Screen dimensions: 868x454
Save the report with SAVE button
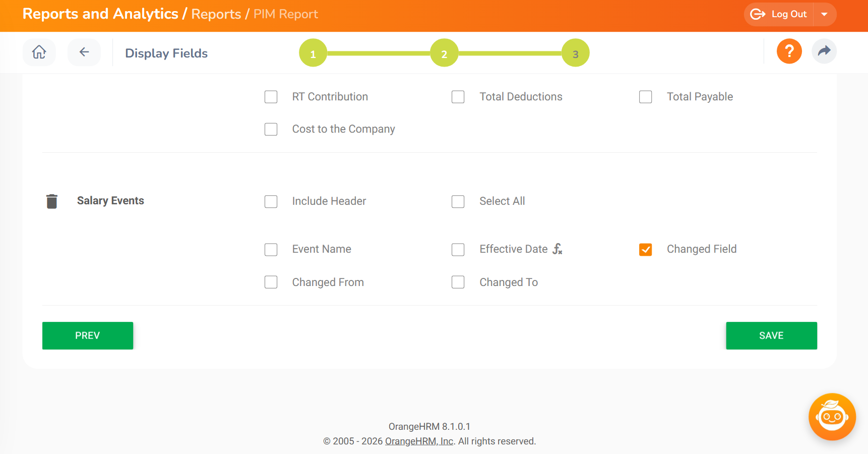tap(771, 335)
